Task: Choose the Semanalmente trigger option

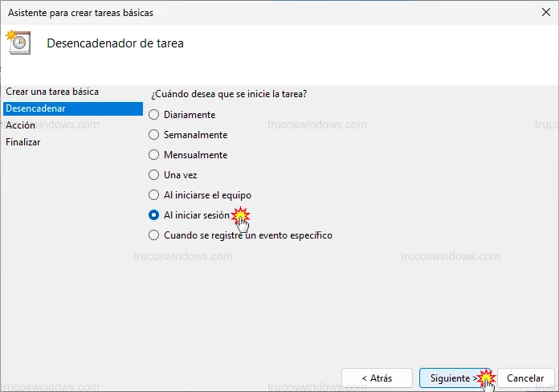Action: [x=154, y=135]
